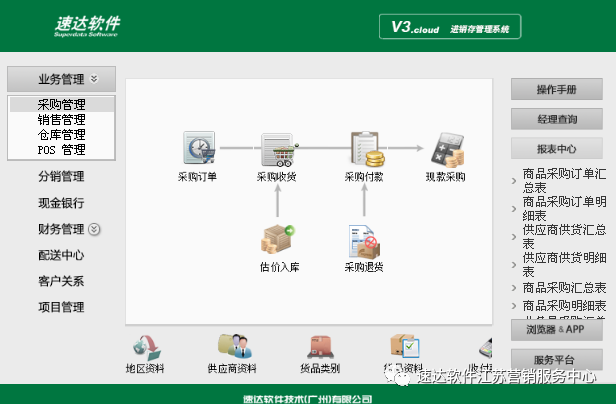Viewport: 616px width, 404px height.
Task: Open the 项目管理 sidebar item
Action: [x=61, y=307]
